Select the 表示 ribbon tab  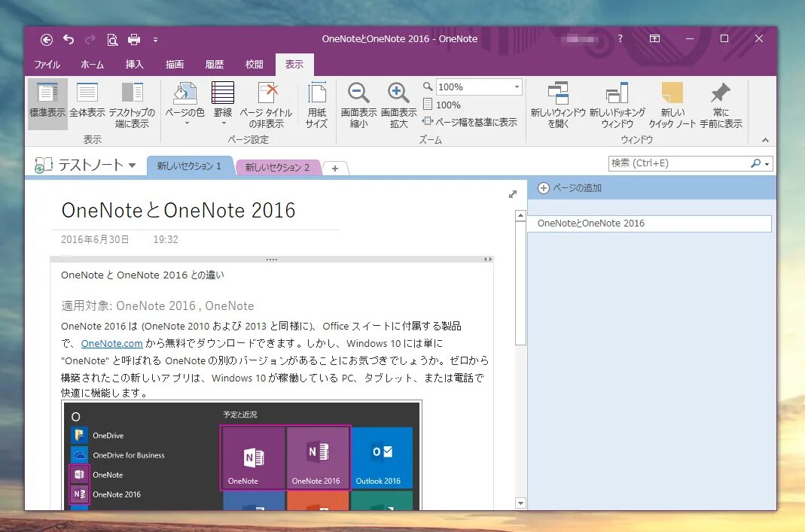(x=294, y=64)
